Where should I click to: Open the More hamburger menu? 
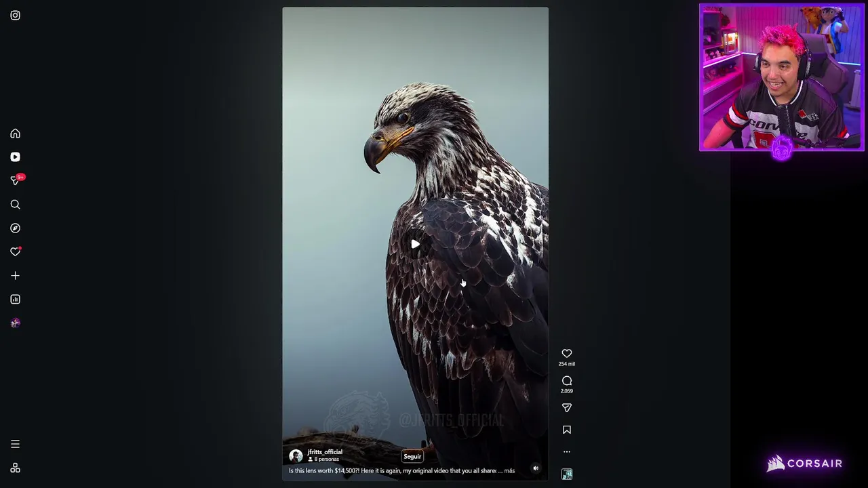15,444
